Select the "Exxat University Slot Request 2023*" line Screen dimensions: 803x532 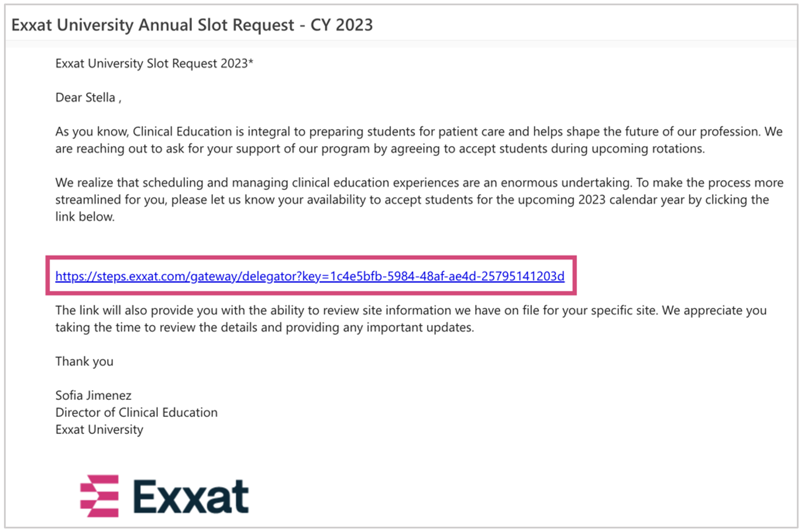coord(154,63)
